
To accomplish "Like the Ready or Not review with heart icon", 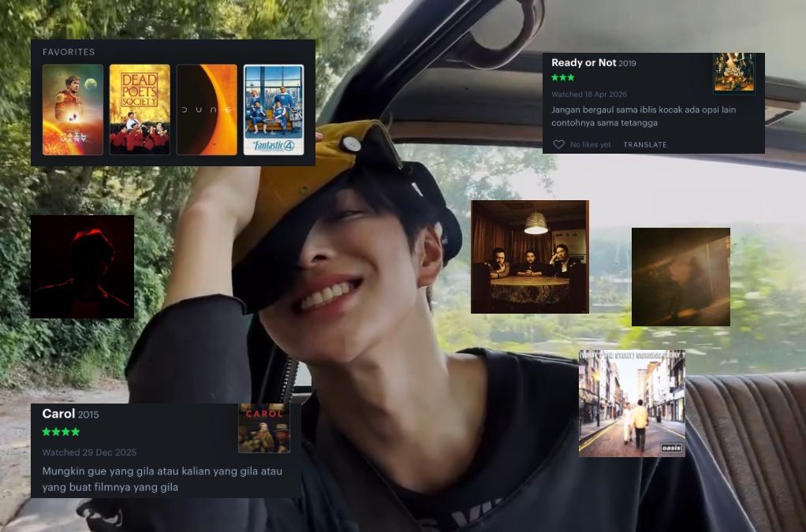I will 558,145.
